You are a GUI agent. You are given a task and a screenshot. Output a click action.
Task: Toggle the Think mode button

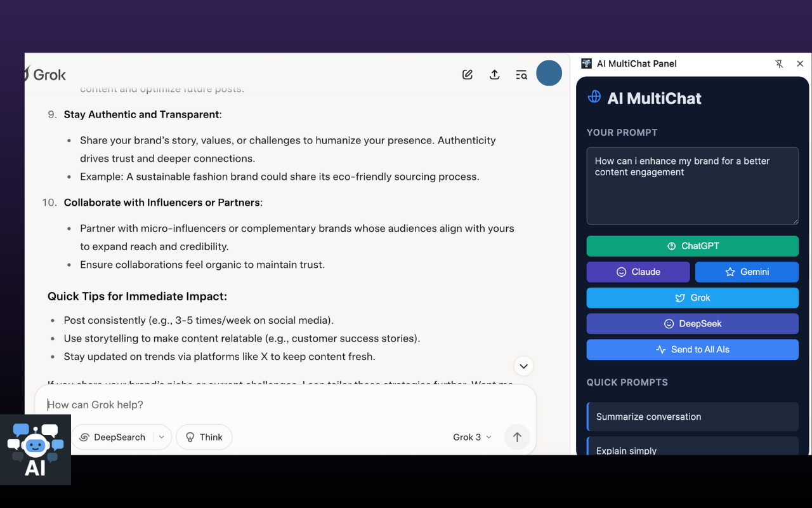(204, 437)
